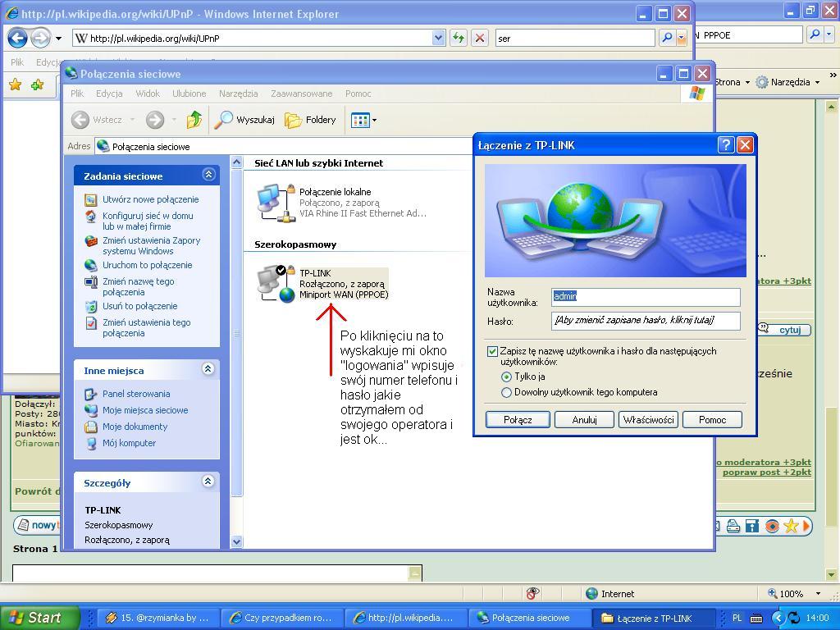Click the popup blocker icon in status bar
840x630 pixels.
coord(532,593)
